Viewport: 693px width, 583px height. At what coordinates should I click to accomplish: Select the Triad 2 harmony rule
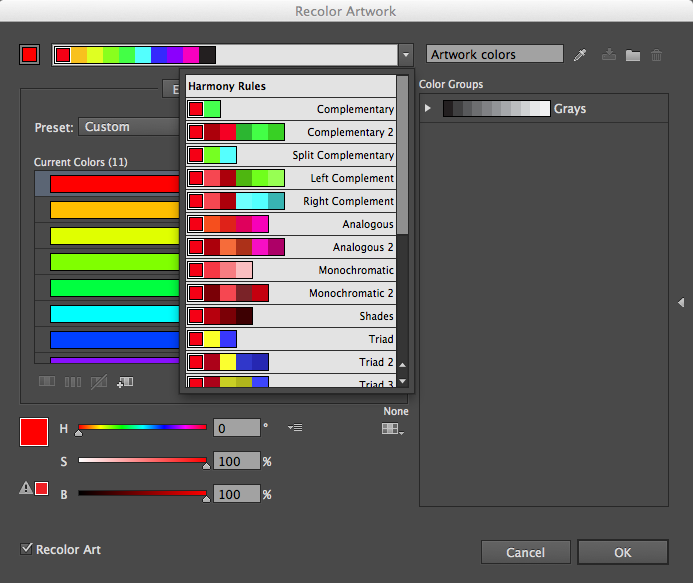click(x=291, y=362)
